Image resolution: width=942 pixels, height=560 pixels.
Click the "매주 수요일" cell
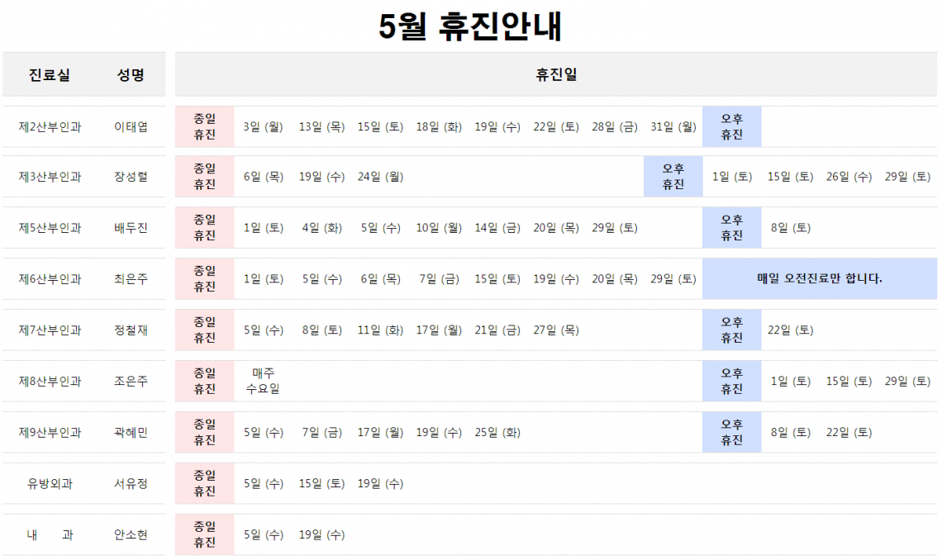[x=263, y=381]
